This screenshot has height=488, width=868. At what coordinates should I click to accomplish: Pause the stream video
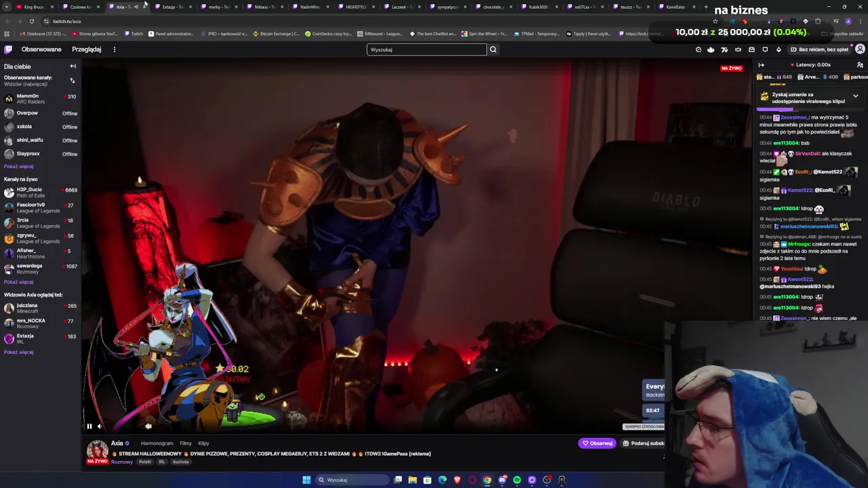click(x=89, y=426)
